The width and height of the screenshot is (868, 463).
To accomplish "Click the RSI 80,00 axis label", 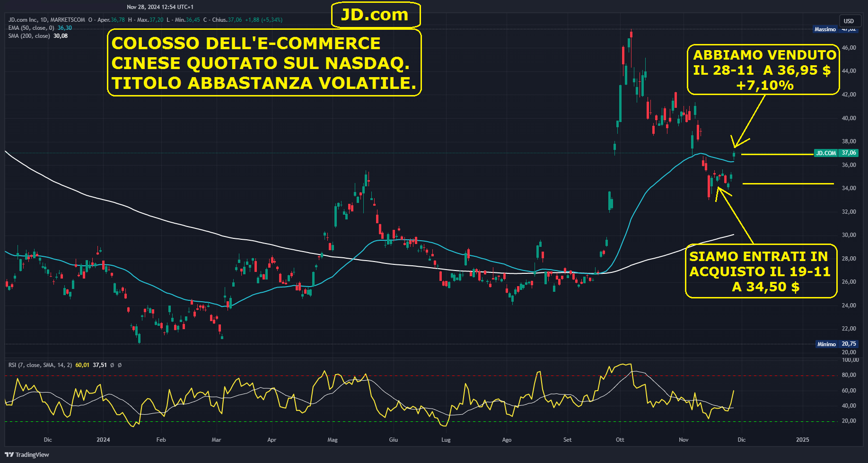I will (x=849, y=375).
